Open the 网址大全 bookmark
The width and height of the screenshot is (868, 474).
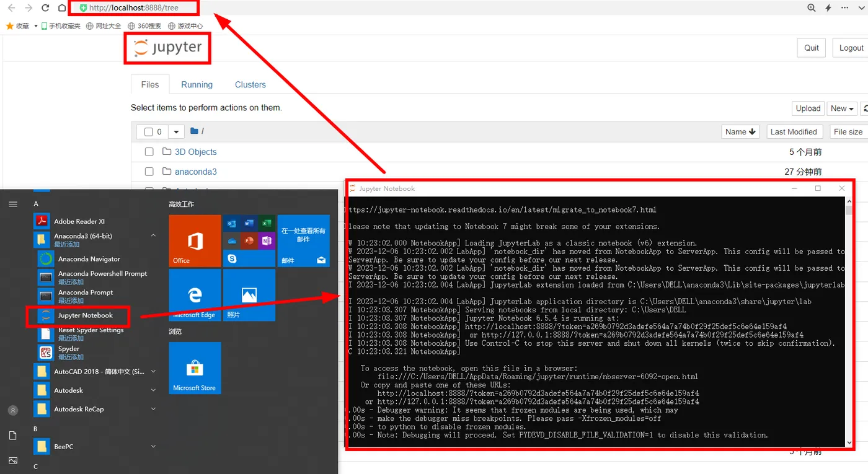pos(104,26)
